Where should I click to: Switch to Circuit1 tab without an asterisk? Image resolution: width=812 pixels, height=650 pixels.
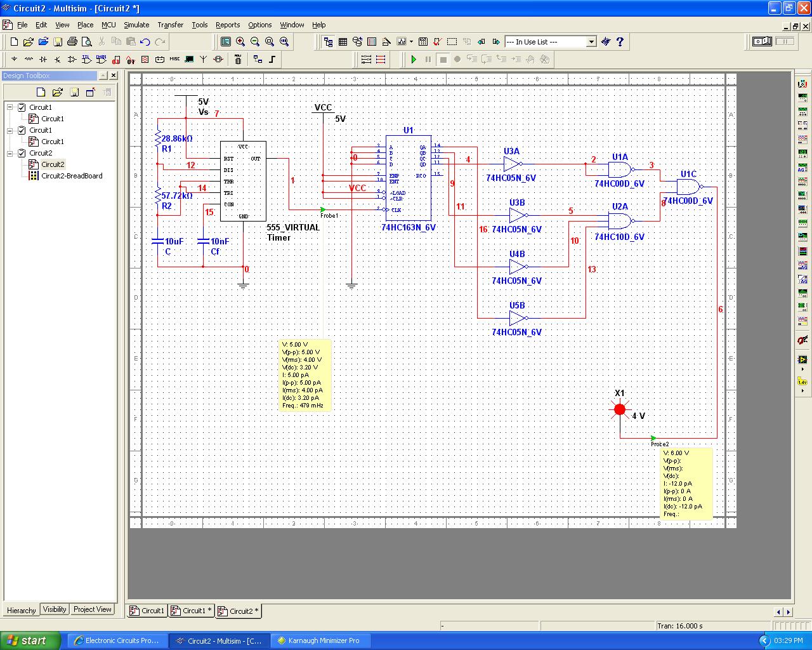(x=147, y=611)
